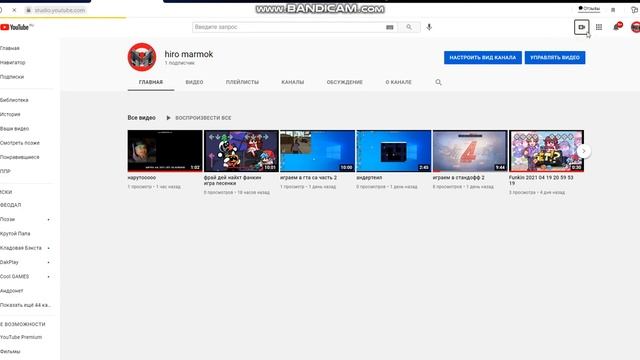Click the УПРАВЛЯТЬ ВИДЕО button

tap(555, 58)
